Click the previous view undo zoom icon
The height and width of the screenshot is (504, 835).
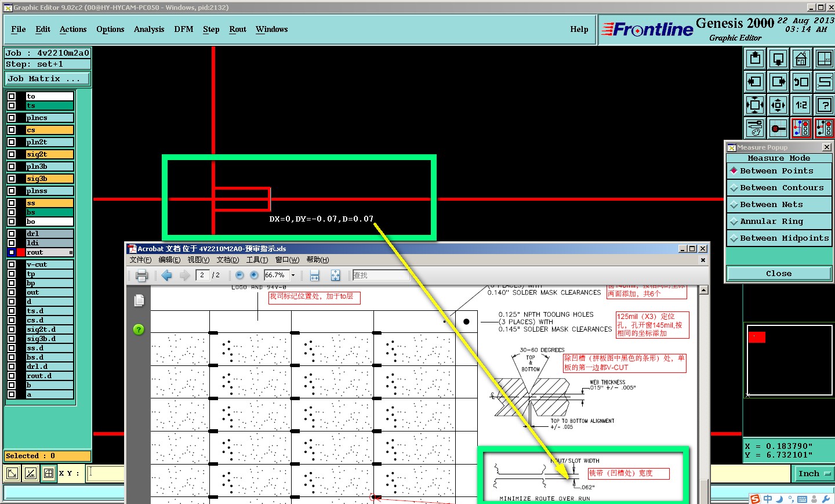801,82
